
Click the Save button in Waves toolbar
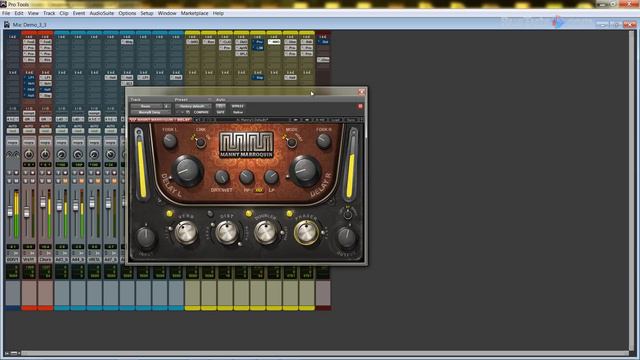pos(351,120)
